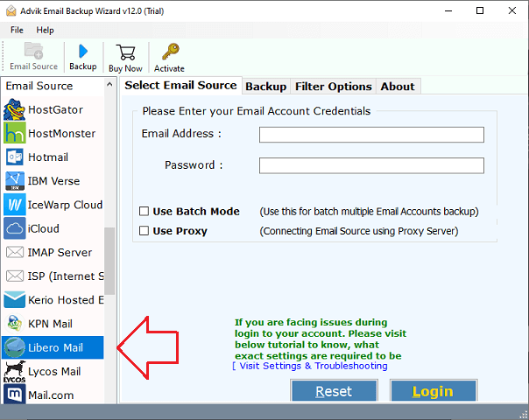Switch to the Filter Options tab

(x=334, y=87)
